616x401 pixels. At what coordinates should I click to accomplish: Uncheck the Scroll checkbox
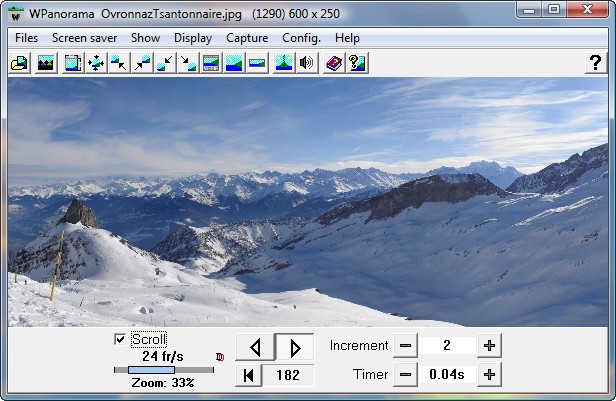(120, 339)
